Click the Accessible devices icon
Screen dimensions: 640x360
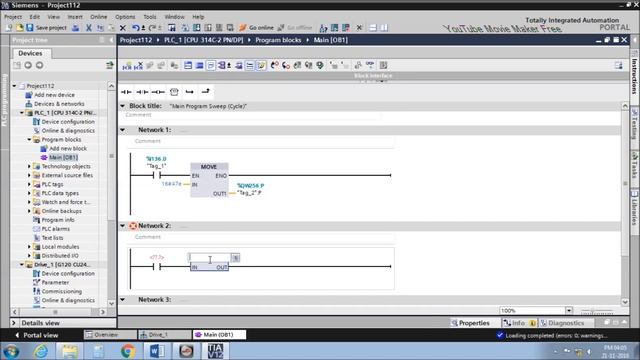click(323, 28)
